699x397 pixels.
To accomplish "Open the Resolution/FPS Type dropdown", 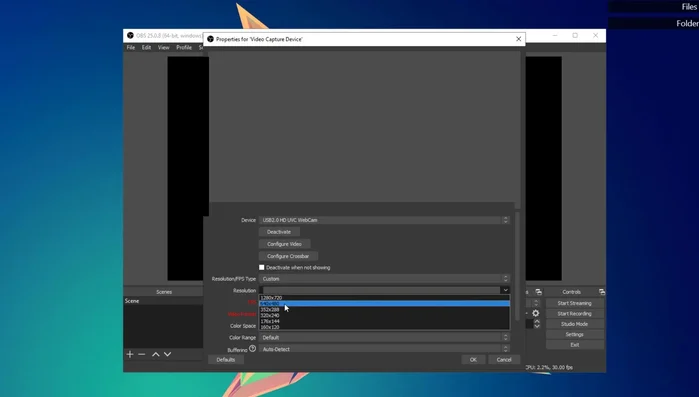I will 384,279.
